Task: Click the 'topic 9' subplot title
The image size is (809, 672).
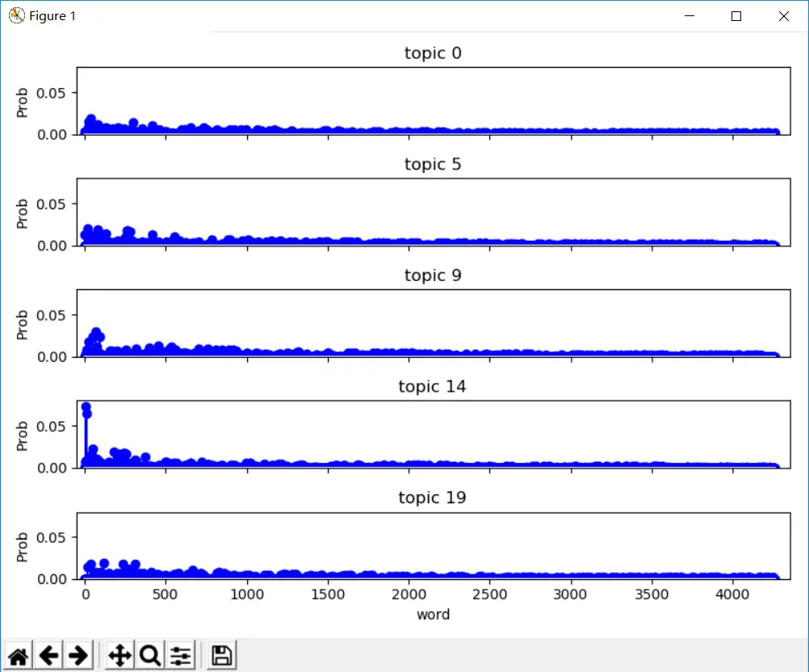Action: tap(433, 275)
